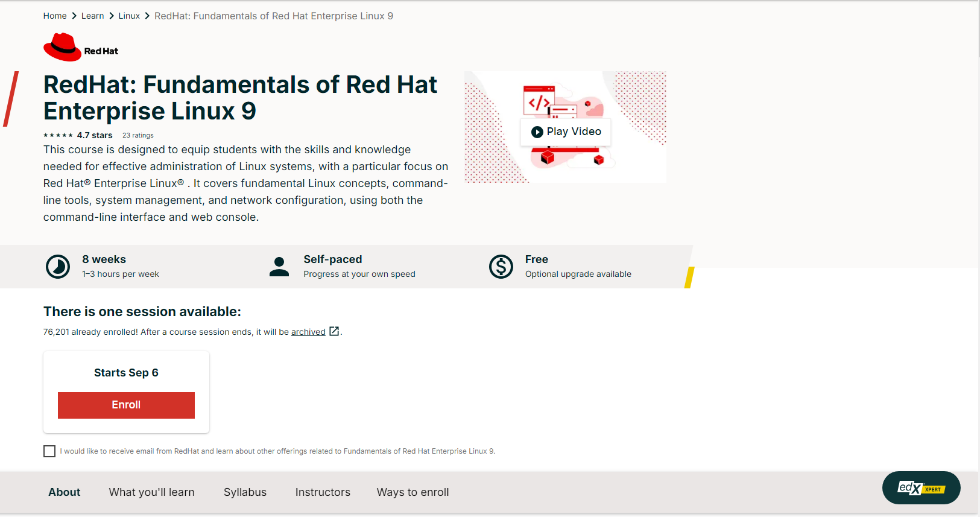This screenshot has width=980, height=517.
Task: Click the Enroll button
Action: (126, 405)
